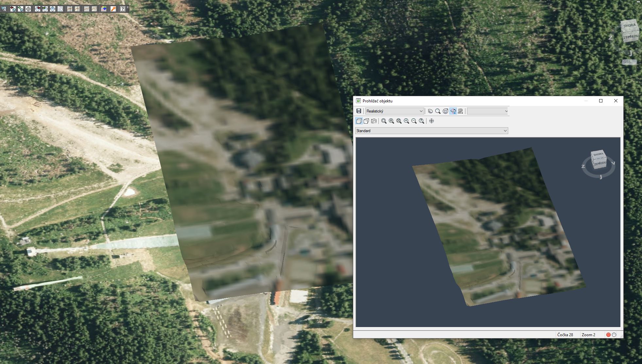Click SHORA face on main ViewCube
Screen dimensions: 642x364
pyautogui.click(x=629, y=26)
